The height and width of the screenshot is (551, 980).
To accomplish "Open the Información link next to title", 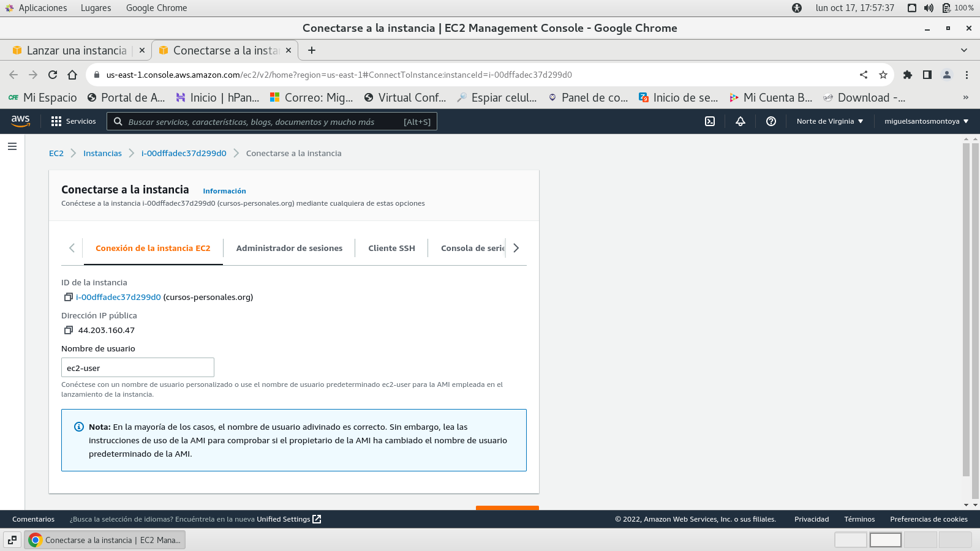I will pyautogui.click(x=224, y=191).
